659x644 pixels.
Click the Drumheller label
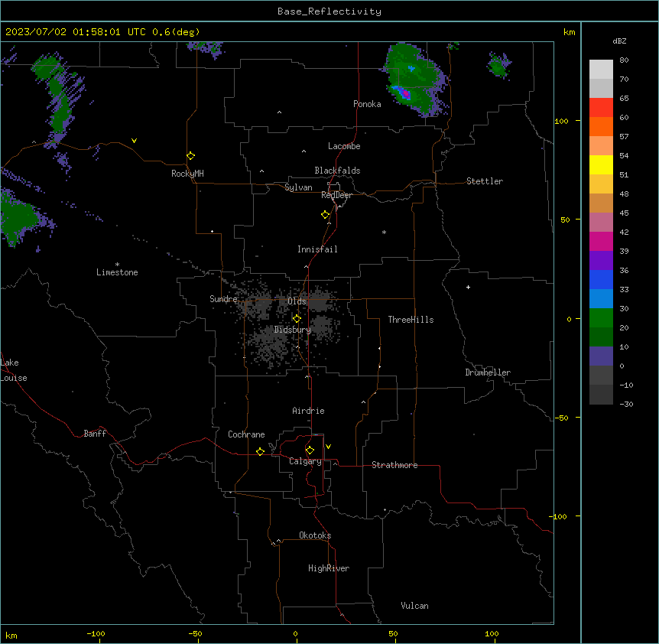[488, 372]
